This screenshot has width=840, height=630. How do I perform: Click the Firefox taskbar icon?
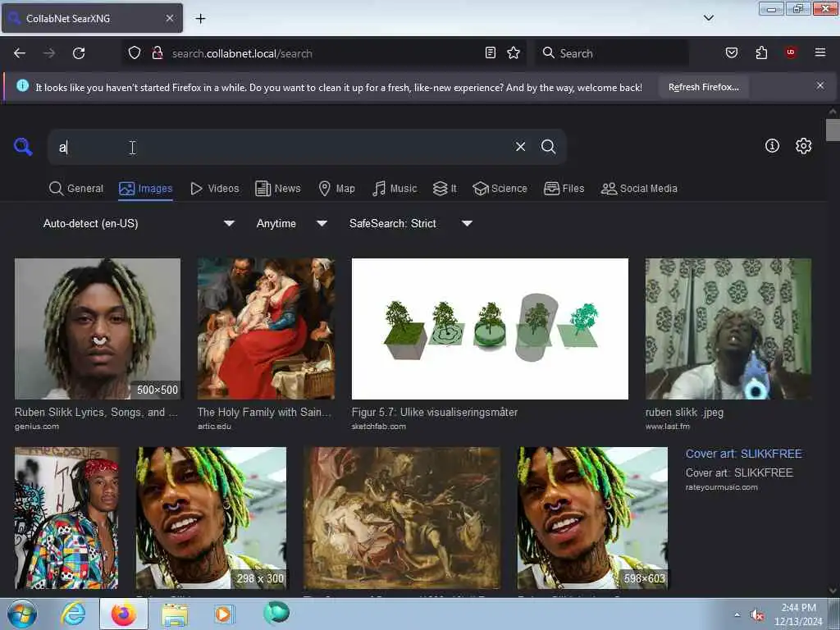point(124,614)
